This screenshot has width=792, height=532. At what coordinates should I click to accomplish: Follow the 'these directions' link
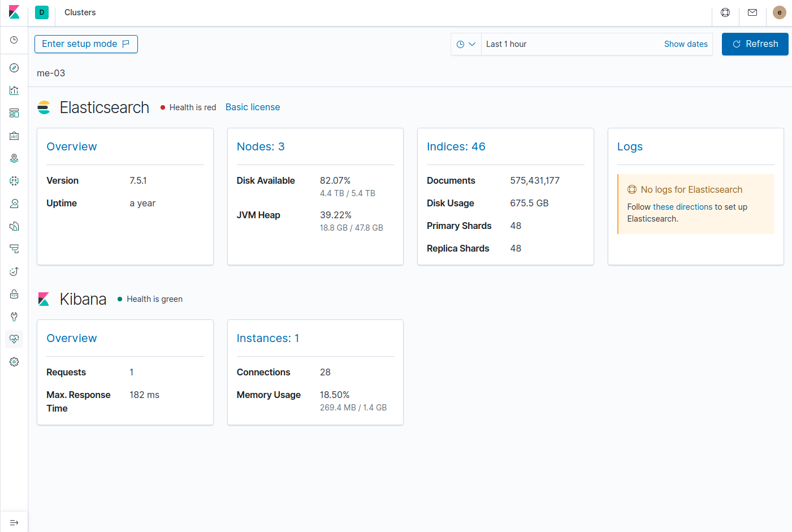point(683,207)
